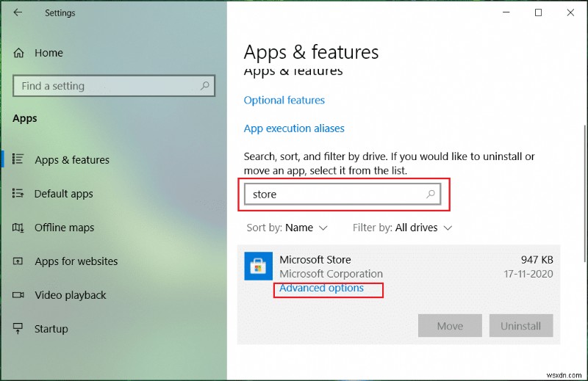
Task: Click the Home house icon
Action: tap(18, 53)
